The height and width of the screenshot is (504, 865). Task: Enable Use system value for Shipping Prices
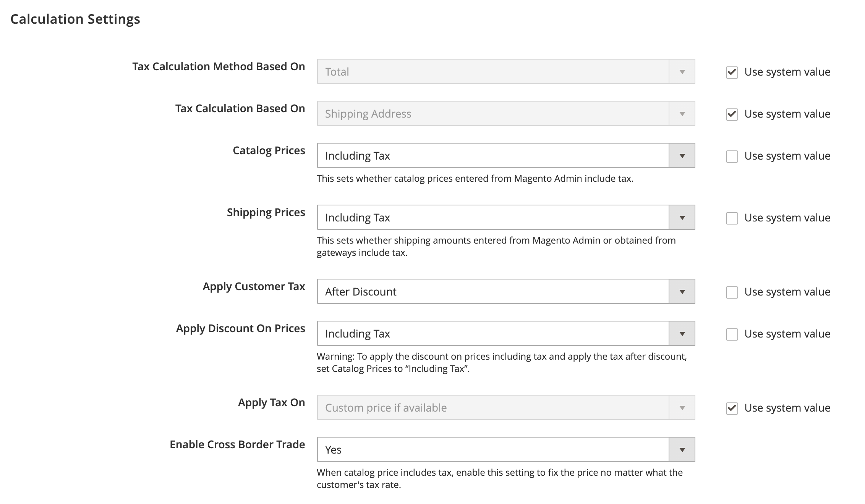click(732, 218)
